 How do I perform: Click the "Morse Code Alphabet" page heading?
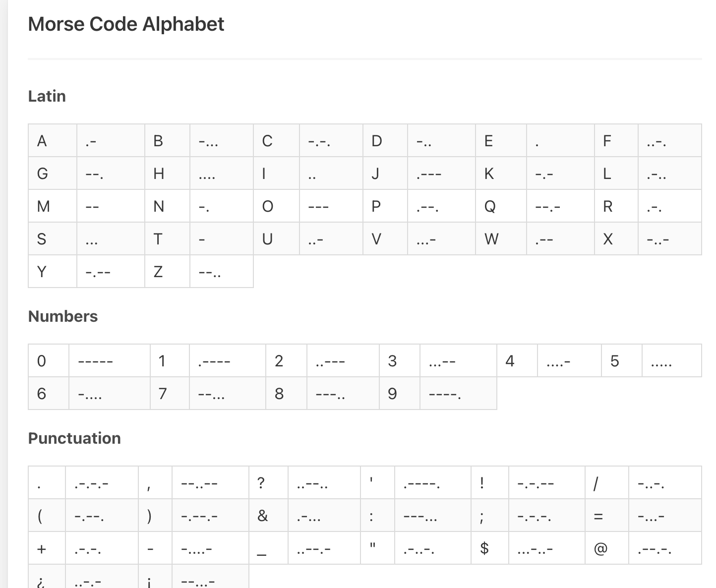click(126, 24)
